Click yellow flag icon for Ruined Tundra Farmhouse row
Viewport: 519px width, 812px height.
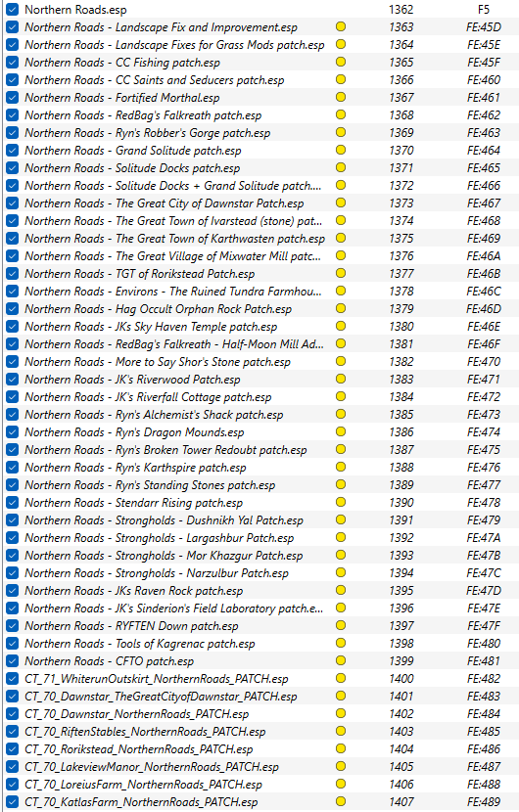click(341, 291)
